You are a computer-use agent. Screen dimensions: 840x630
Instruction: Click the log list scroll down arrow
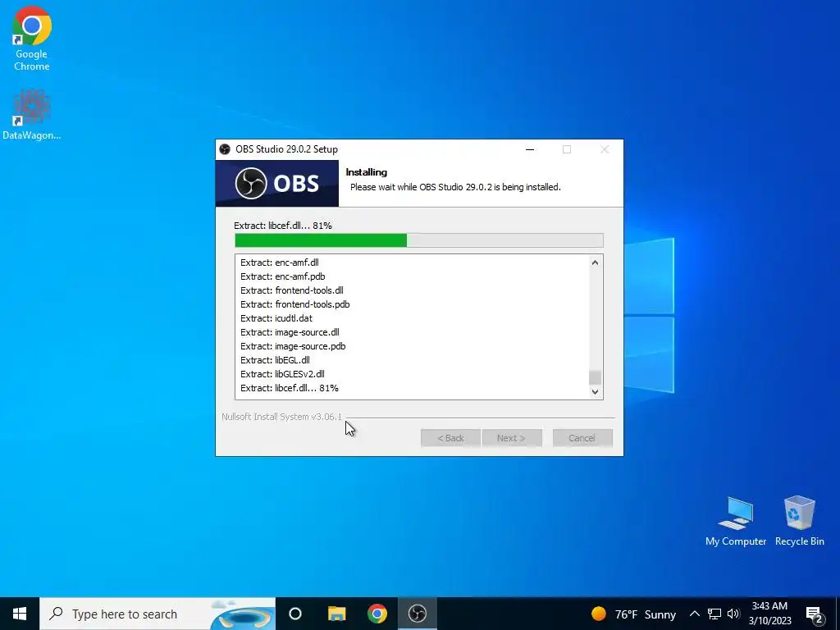coord(595,391)
